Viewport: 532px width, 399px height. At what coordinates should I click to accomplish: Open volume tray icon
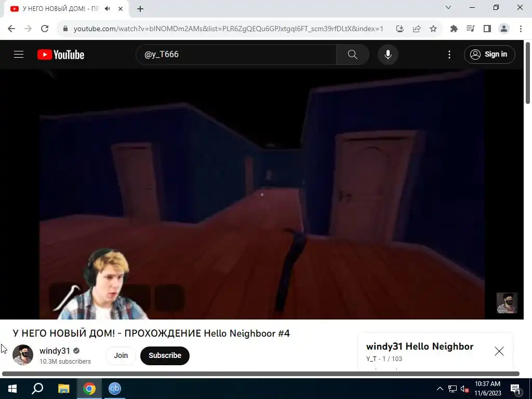pos(464,389)
